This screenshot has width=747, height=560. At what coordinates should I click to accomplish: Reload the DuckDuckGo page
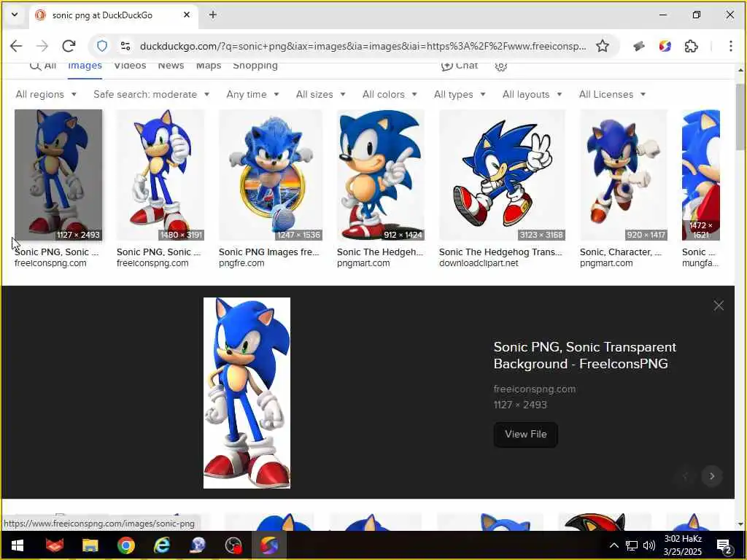click(69, 46)
